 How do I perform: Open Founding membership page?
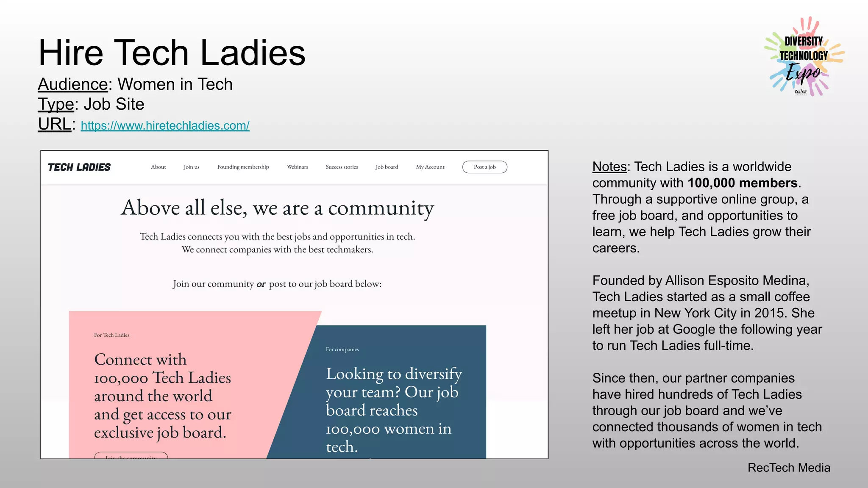[x=243, y=167]
